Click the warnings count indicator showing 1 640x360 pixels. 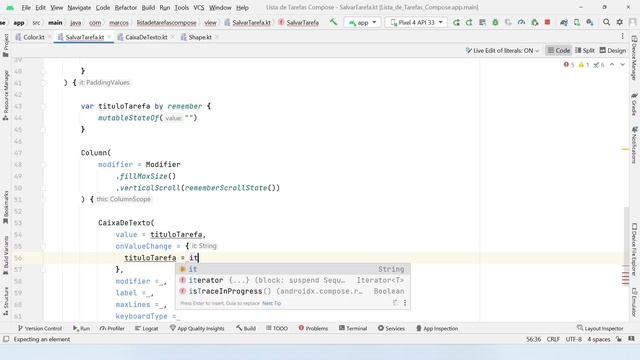pyautogui.click(x=584, y=64)
